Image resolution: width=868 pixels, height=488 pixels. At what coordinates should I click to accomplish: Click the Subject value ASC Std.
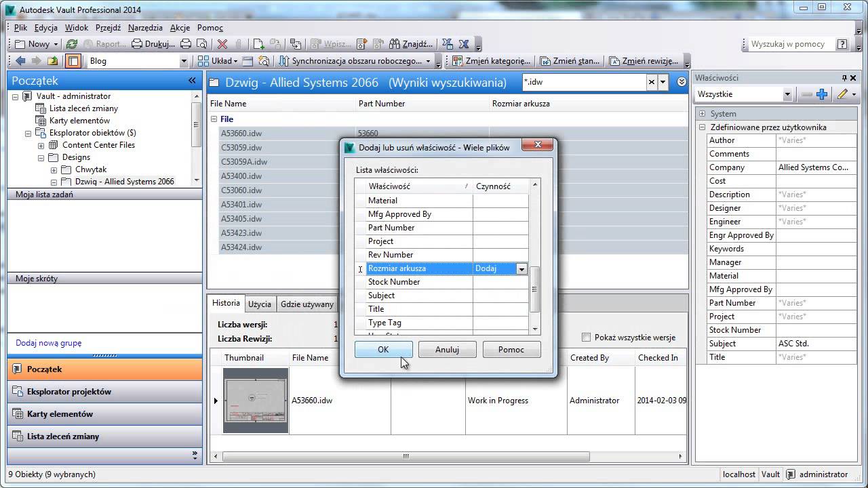click(x=817, y=344)
